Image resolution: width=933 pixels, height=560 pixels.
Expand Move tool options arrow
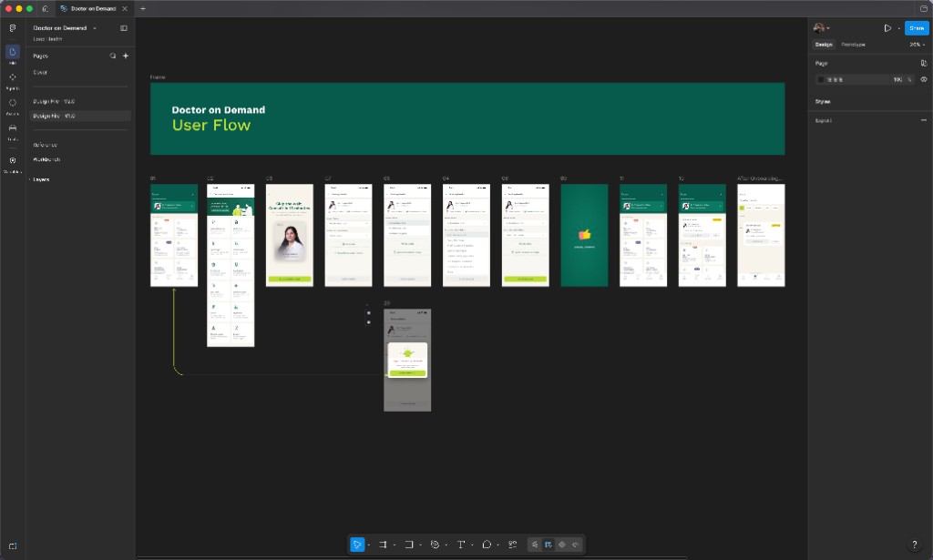368,545
